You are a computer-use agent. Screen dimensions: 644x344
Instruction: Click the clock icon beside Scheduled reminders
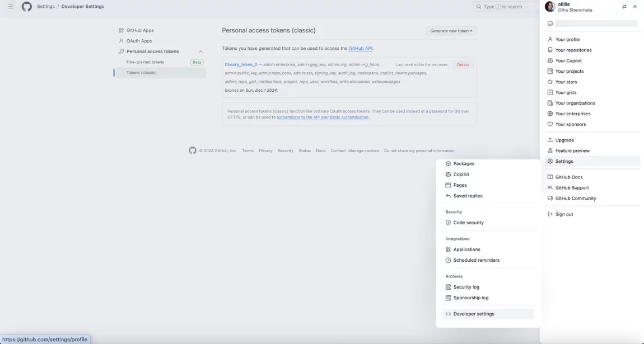click(447, 260)
